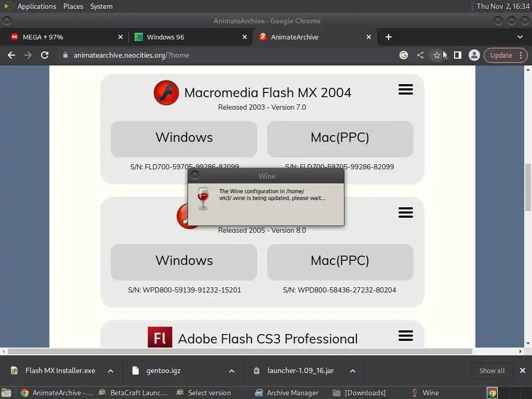Screen dimensions: 532x399
Task: Click the site lock icon
Action: (x=65, y=55)
